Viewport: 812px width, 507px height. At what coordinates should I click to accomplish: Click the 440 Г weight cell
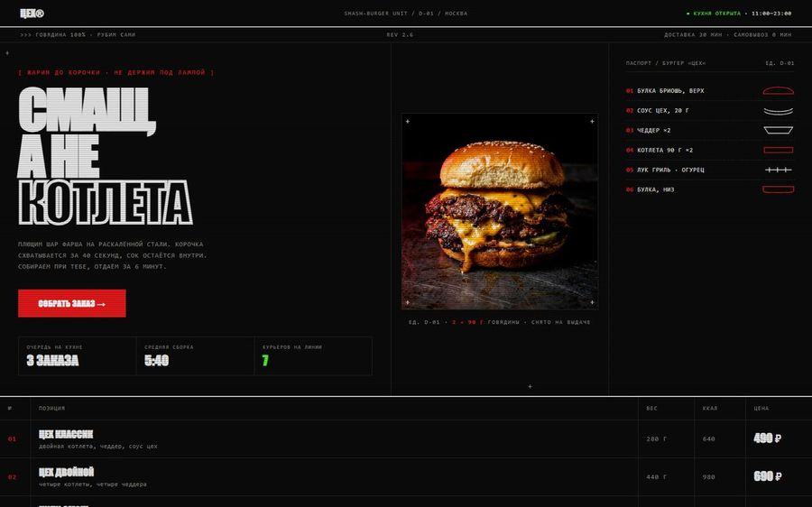pyautogui.click(x=657, y=477)
